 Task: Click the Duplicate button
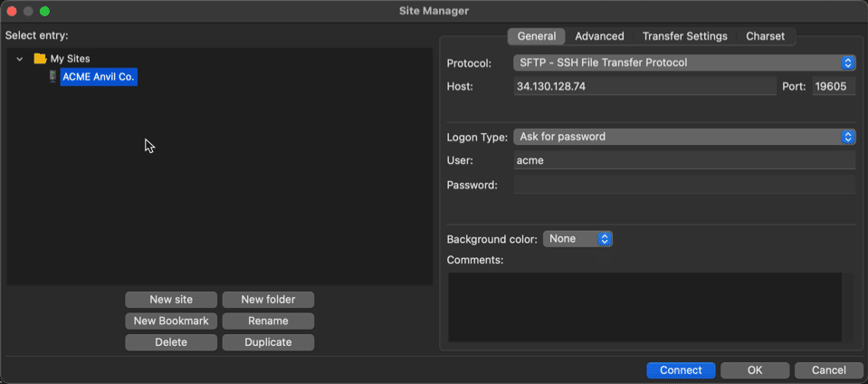268,342
